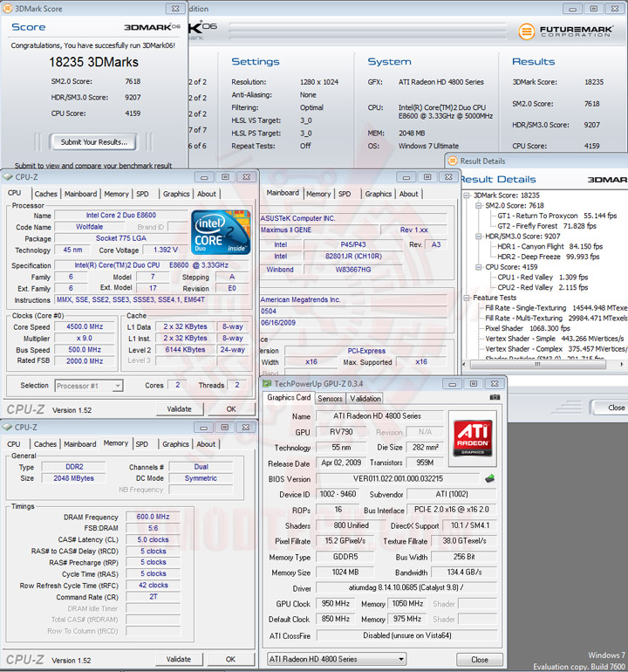Click OK in the top CPU-Z window

coord(231,408)
